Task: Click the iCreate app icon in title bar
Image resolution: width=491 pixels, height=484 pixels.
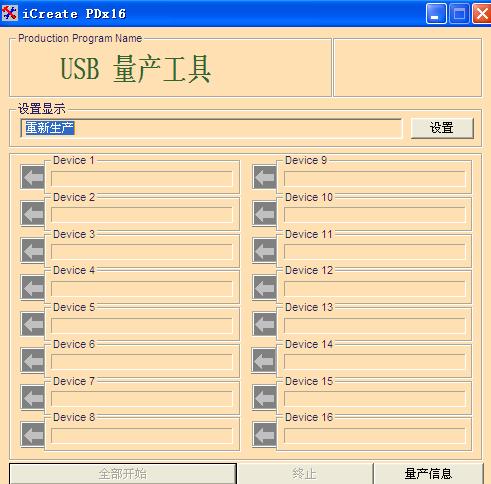Action: (x=10, y=13)
